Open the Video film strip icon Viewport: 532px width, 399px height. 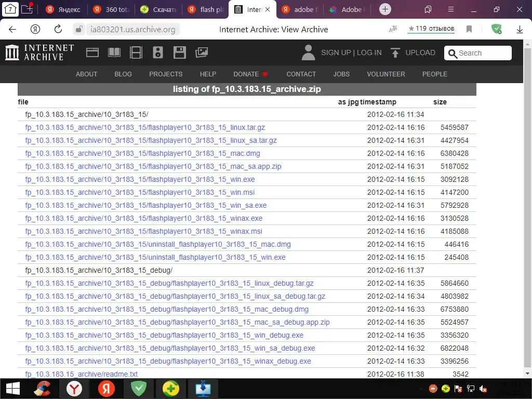(x=136, y=52)
